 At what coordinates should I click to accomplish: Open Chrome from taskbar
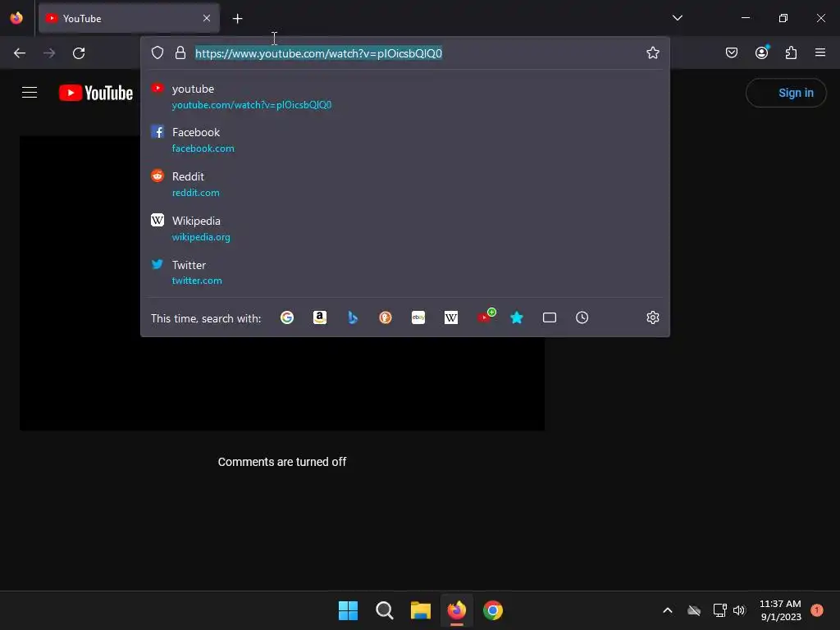coord(493,610)
